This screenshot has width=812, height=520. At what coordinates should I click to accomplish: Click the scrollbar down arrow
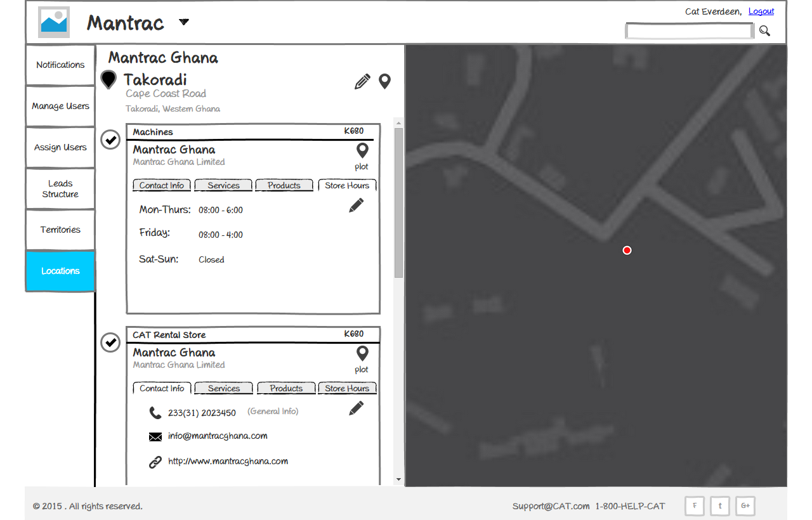point(398,479)
